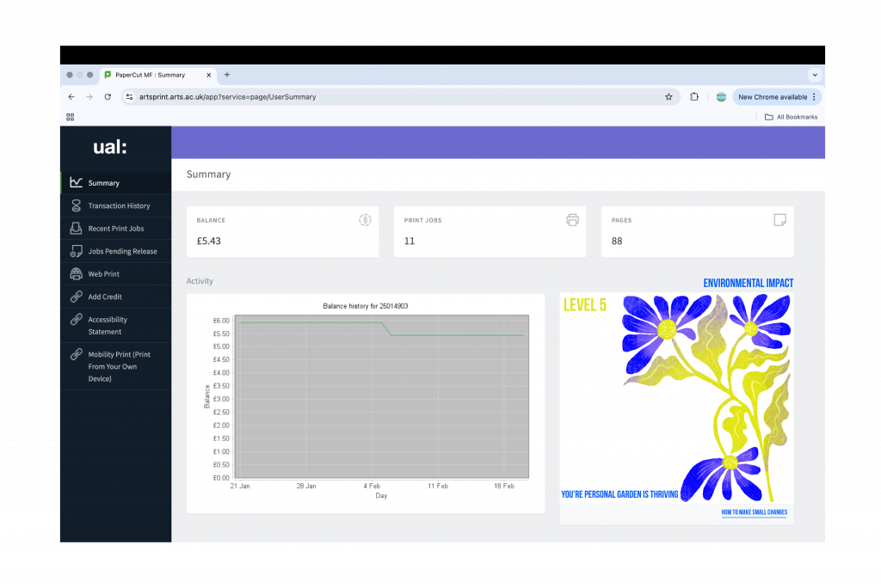Click the Recent Print Jobs tray icon
The height and width of the screenshot is (588, 881).
[x=77, y=229]
